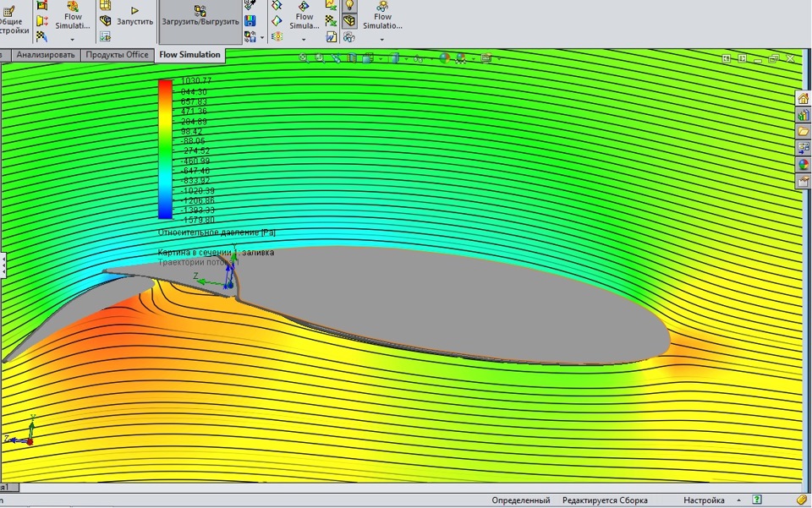Click the export to Word report icon
This screenshot has height=508, width=812.
point(332,37)
